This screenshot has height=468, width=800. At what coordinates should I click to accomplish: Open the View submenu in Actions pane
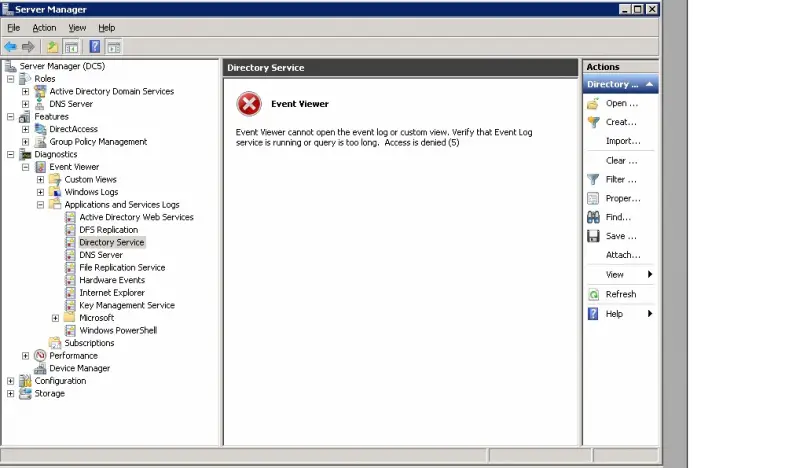click(620, 275)
